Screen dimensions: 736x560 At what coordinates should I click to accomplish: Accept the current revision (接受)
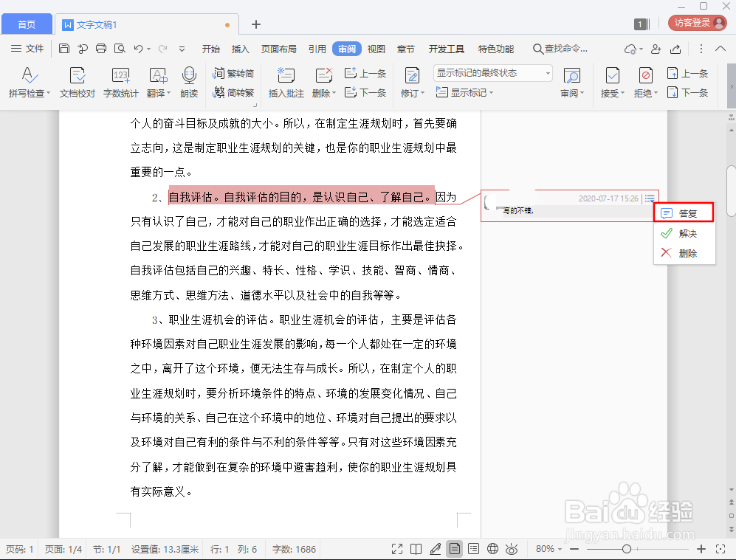[x=611, y=82]
